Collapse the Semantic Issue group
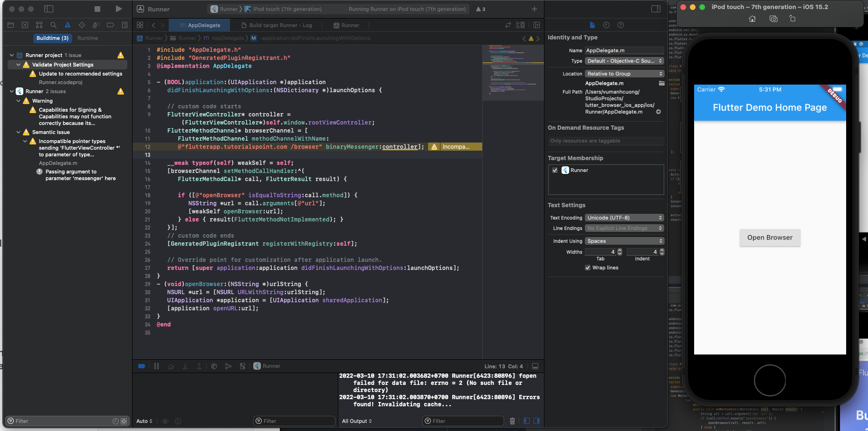Image resolution: width=868 pixels, height=431 pixels. pos(19,132)
